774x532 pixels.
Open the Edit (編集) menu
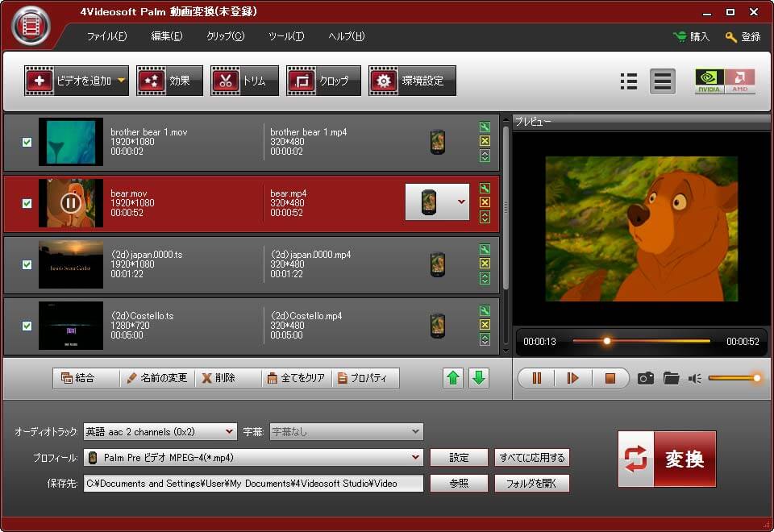(x=166, y=36)
